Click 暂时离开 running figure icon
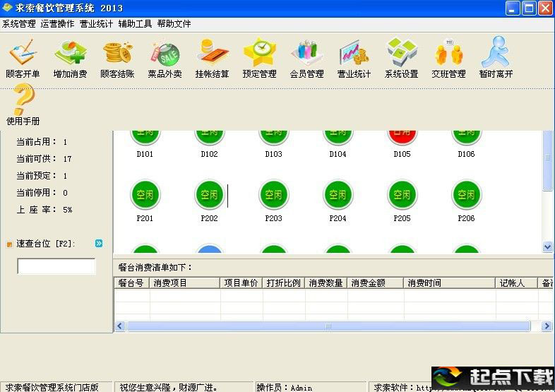This screenshot has width=555, height=392. coord(496,59)
